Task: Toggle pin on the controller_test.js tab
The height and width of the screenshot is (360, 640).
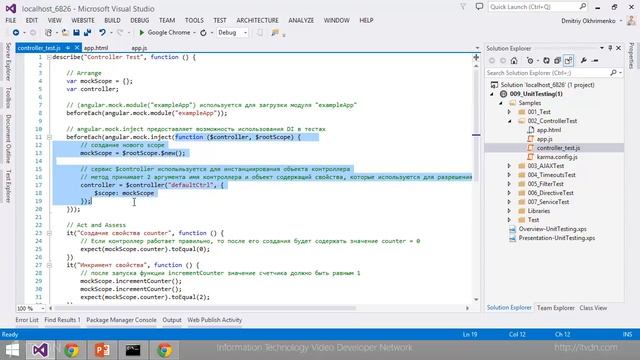Action: 68,48
